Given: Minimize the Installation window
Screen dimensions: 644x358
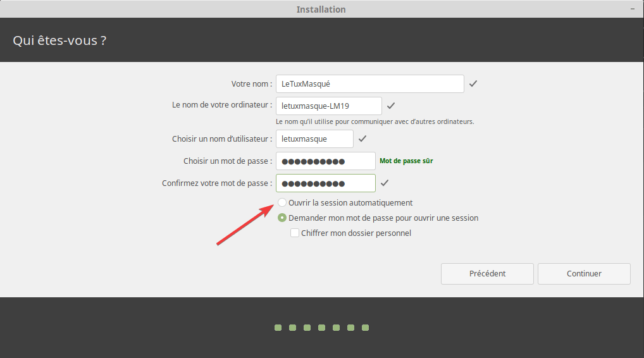Looking at the screenshot, I should (x=633, y=9).
